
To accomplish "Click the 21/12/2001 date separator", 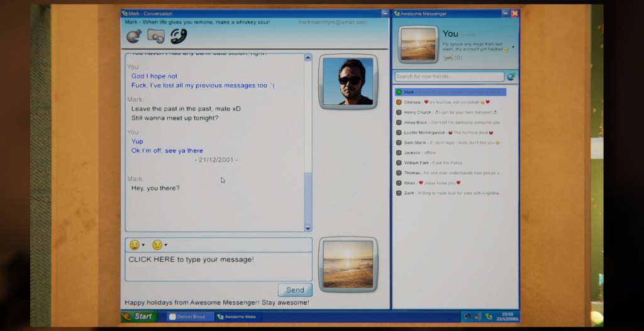I will 216,160.
